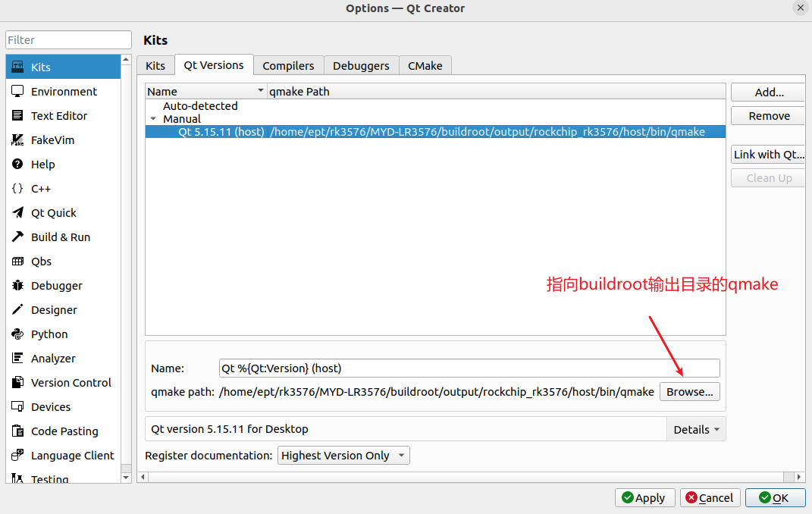
Task: Click the Name column sort arrow
Action: (261, 90)
